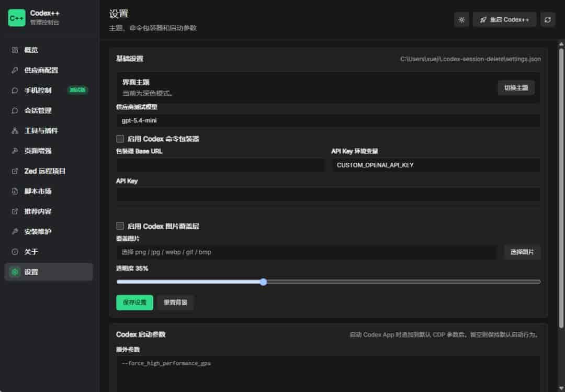Click the 推荐内容 external link icon
Image resolution: width=565 pixels, height=392 pixels.
[x=15, y=211]
